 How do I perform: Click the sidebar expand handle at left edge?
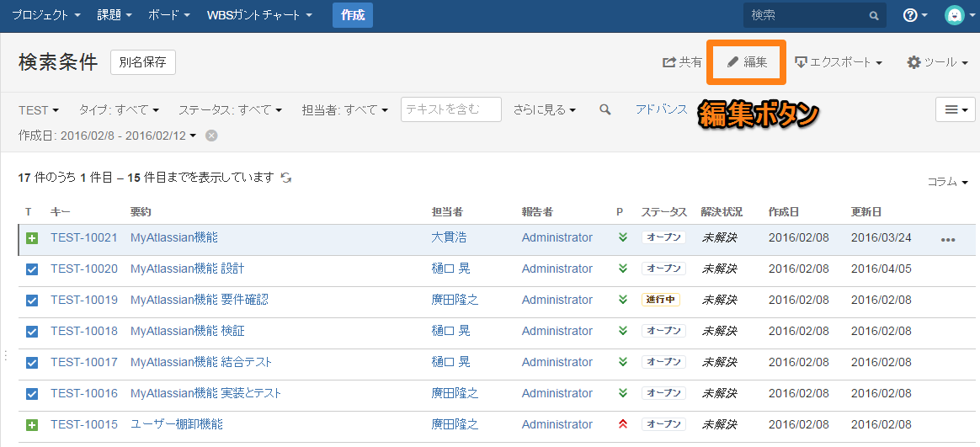click(x=5, y=355)
